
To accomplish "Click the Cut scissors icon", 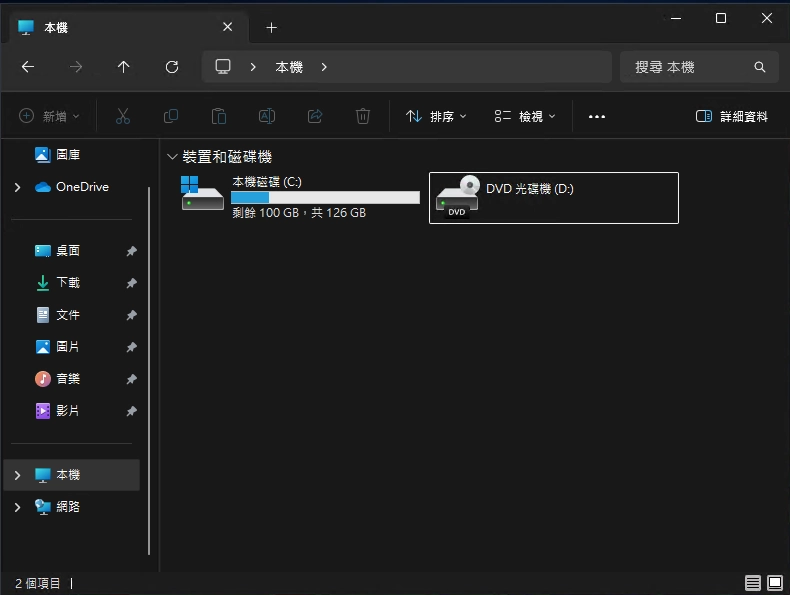I will (x=123, y=116).
